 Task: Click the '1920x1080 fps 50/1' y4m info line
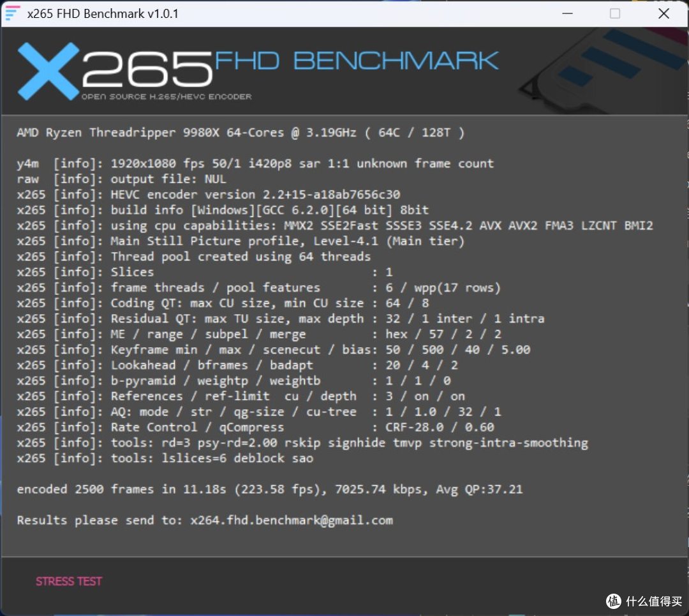pos(255,163)
